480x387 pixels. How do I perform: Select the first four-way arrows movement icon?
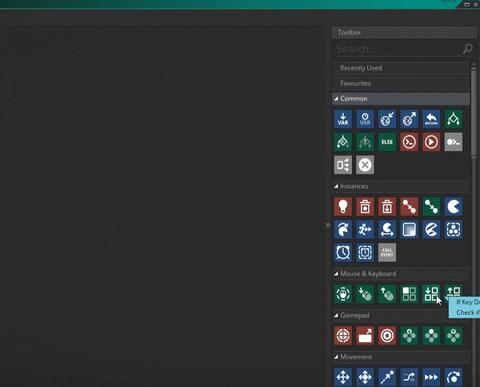pyautogui.click(x=343, y=377)
